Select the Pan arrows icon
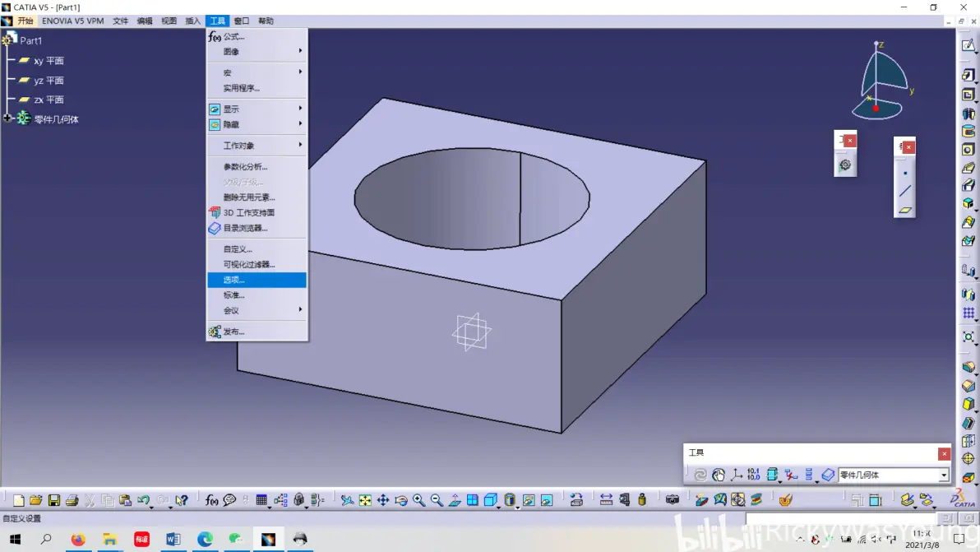The width and height of the screenshot is (980, 552). pyautogui.click(x=382, y=499)
